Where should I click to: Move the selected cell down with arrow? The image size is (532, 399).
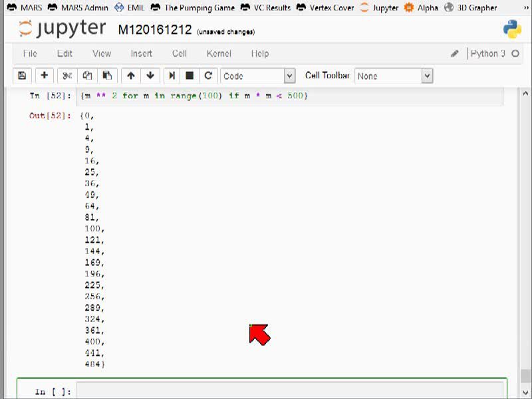click(x=150, y=76)
